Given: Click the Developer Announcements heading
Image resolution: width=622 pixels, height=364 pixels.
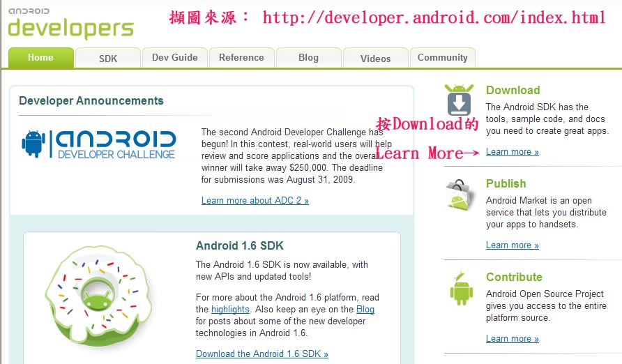Looking at the screenshot, I should click(x=91, y=101).
